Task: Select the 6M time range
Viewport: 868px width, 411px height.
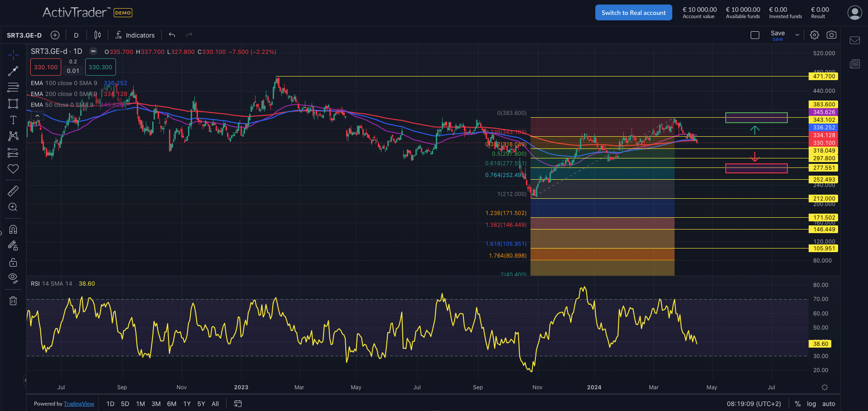Action: [x=172, y=404]
